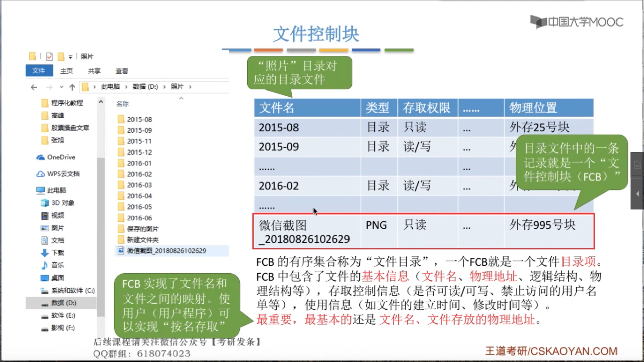
Task: Click table cell 外存25号块
Action: click(549, 127)
